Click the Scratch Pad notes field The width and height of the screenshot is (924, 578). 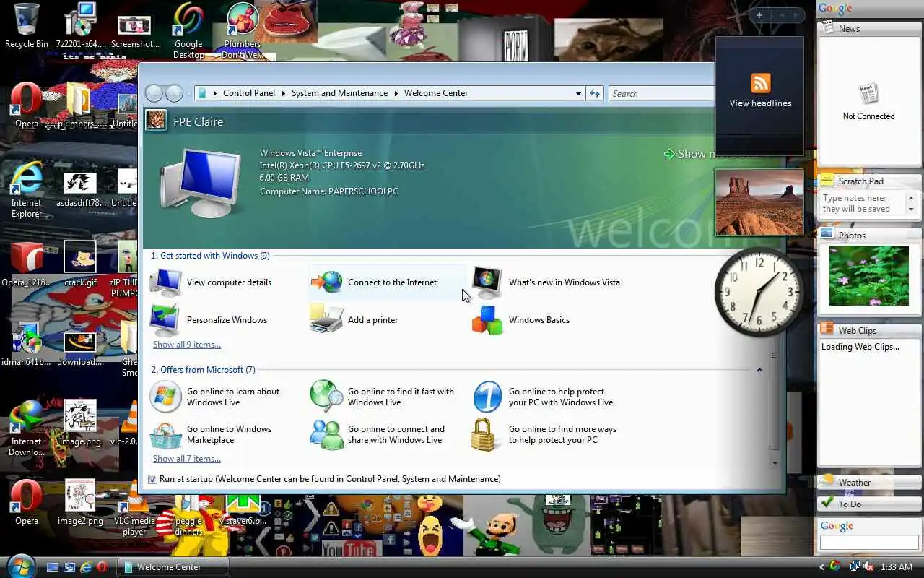tap(863, 204)
